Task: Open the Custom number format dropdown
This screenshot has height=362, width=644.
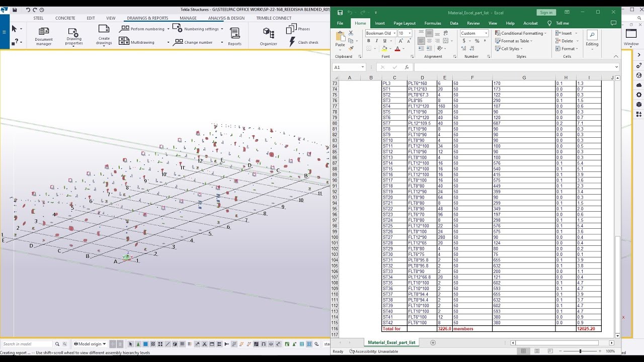Action: (486, 33)
